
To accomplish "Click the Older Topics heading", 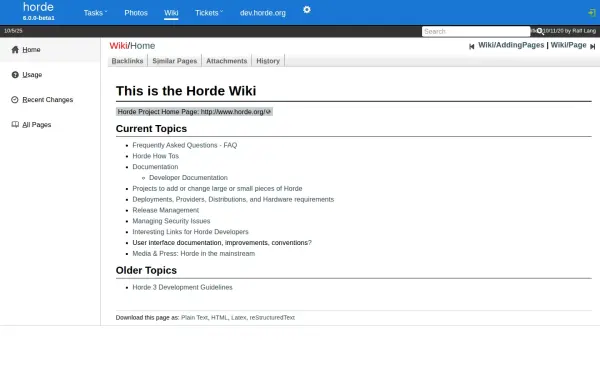I will coord(146,271).
